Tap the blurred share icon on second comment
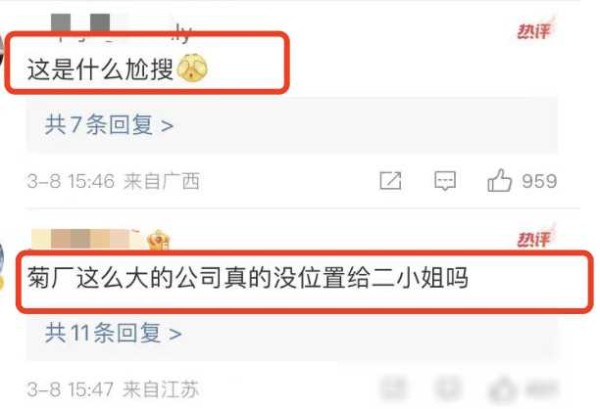This screenshot has height=409, width=600. [393, 389]
